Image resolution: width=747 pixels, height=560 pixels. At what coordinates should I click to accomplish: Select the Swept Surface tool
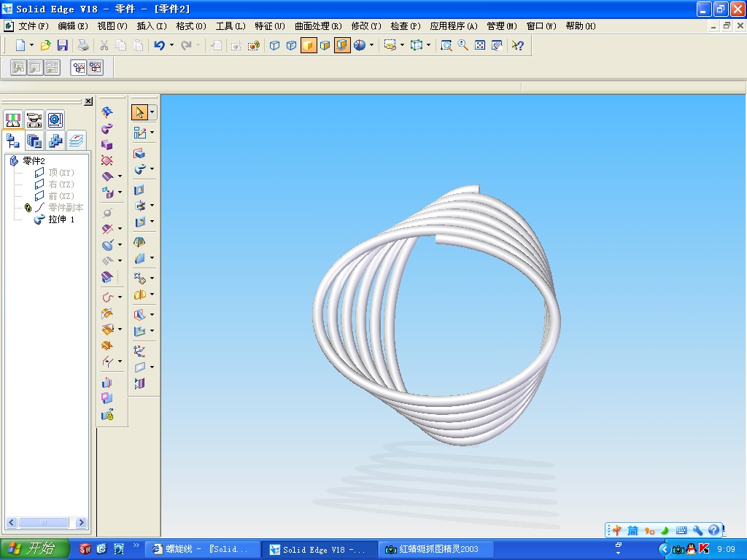(x=108, y=128)
